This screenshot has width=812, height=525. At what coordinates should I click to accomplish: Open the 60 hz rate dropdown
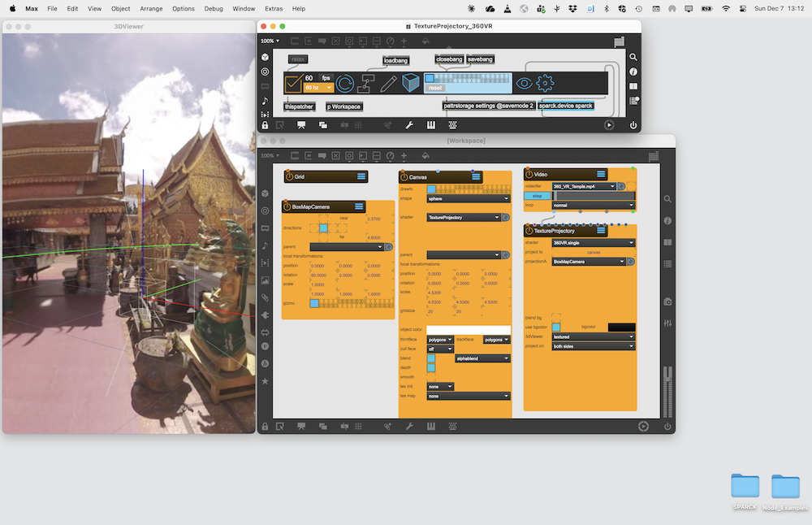pos(318,87)
